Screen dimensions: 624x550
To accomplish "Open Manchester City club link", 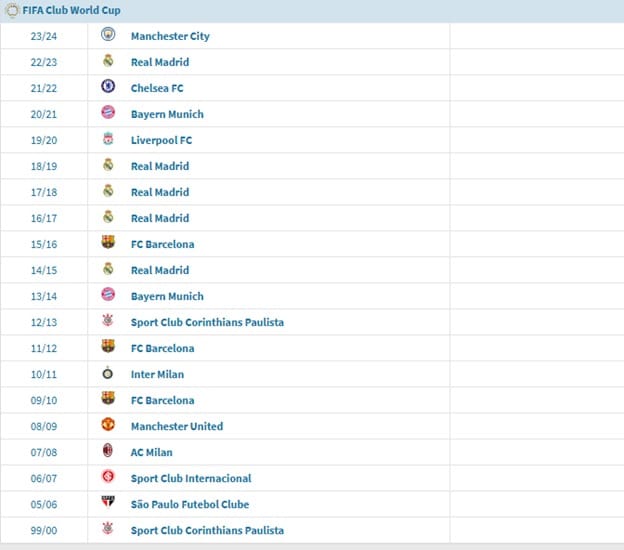I will coord(170,36).
